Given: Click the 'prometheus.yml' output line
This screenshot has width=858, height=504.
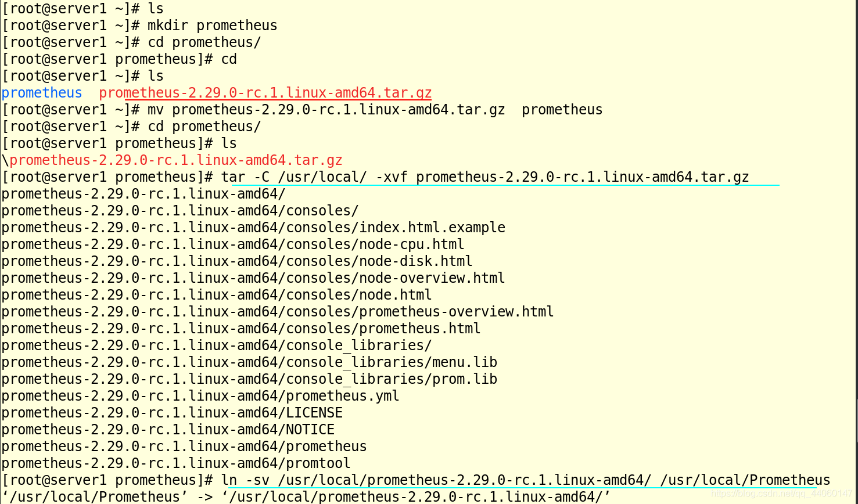Looking at the screenshot, I should click(x=200, y=396).
